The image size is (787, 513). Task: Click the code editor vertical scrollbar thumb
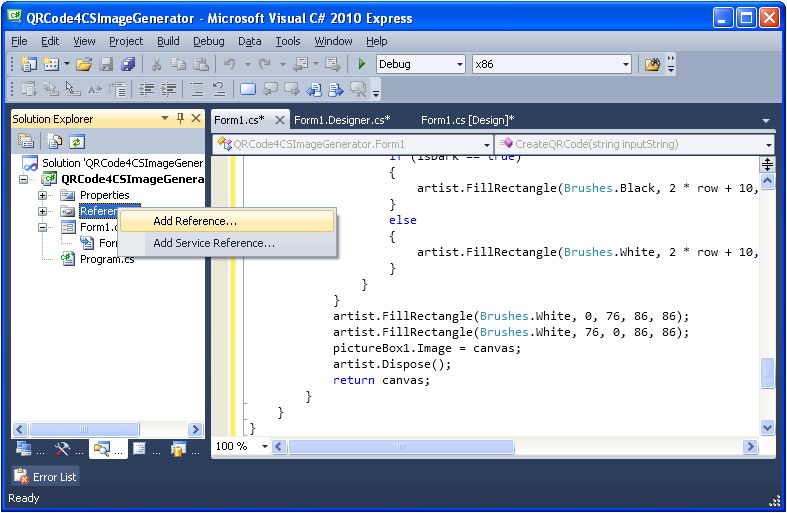pos(767,372)
